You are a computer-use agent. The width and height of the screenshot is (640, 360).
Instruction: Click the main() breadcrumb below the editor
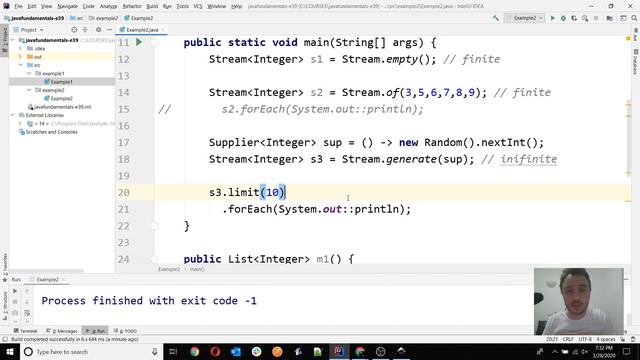tap(197, 269)
